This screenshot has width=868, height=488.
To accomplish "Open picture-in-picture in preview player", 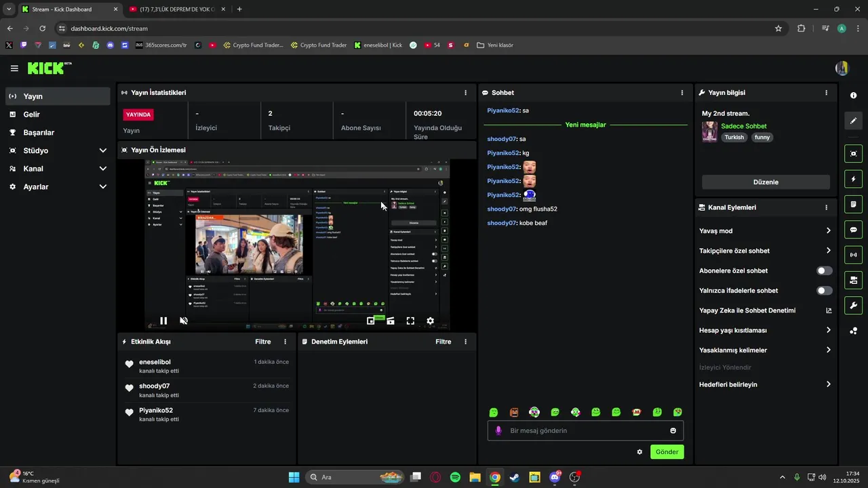I will pyautogui.click(x=371, y=321).
